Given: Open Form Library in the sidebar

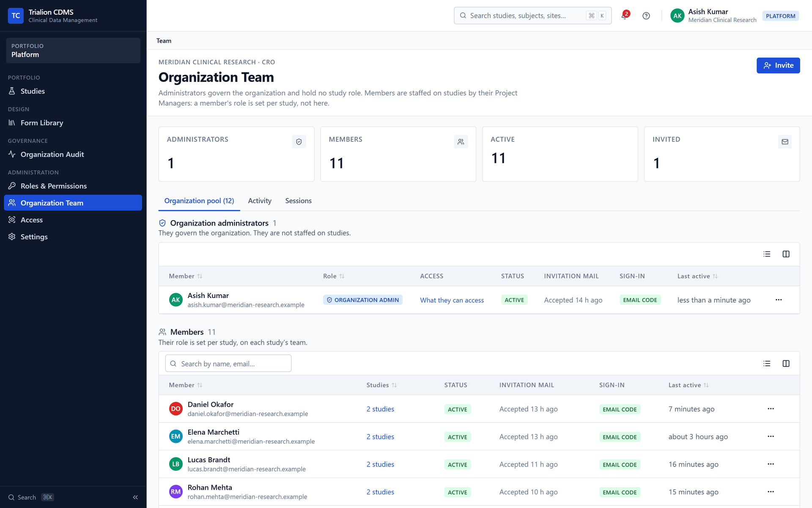Looking at the screenshot, I should tap(73, 123).
